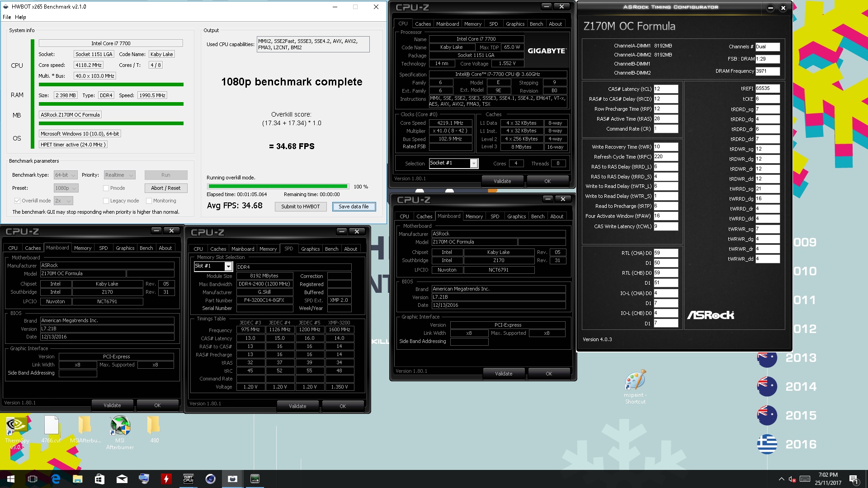Click the FSB : DRAM ratio field

pyautogui.click(x=768, y=59)
